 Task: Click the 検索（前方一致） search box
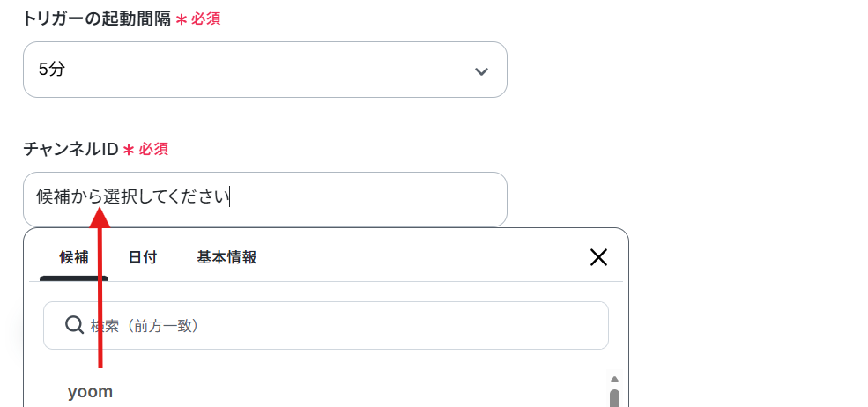pyautogui.click(x=326, y=326)
